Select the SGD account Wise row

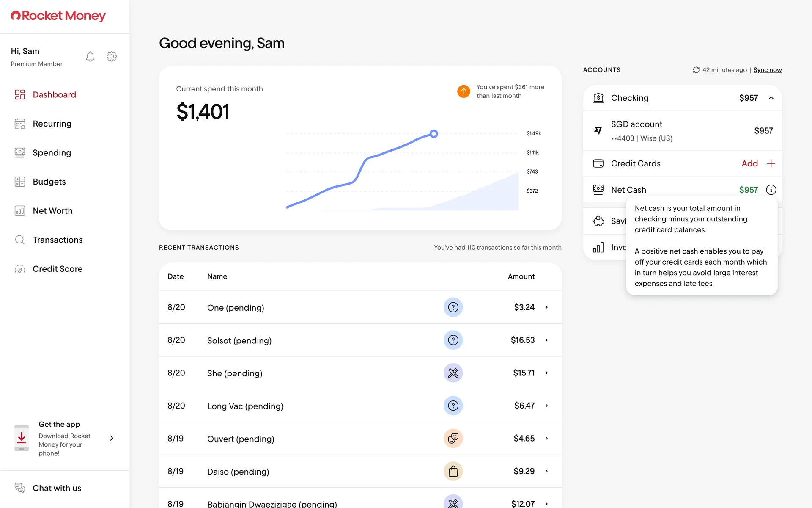click(682, 131)
